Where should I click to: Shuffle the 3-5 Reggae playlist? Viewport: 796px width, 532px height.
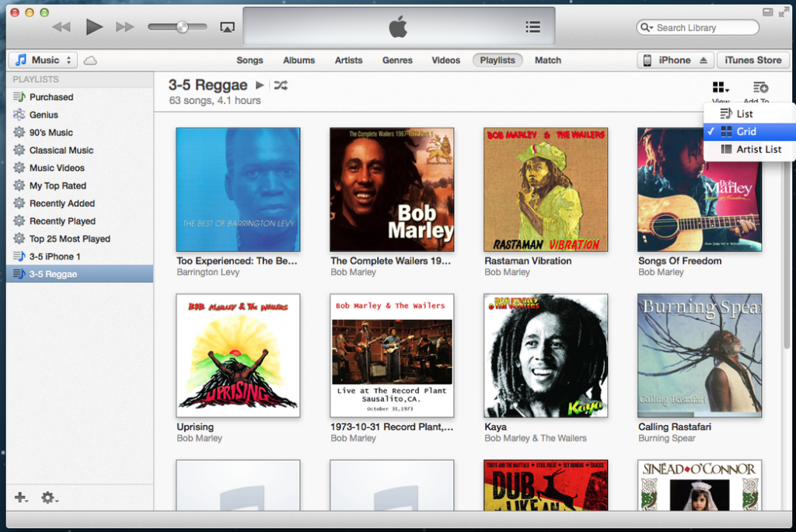(x=281, y=85)
